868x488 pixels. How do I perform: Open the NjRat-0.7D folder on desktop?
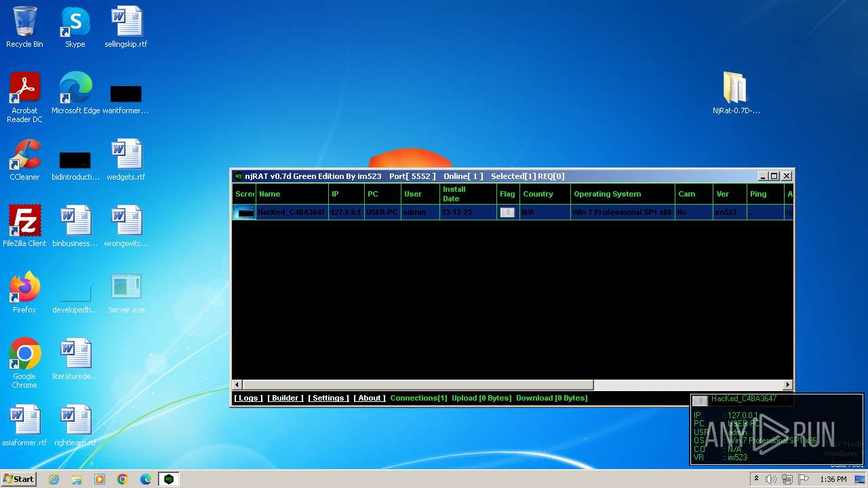pyautogui.click(x=736, y=94)
